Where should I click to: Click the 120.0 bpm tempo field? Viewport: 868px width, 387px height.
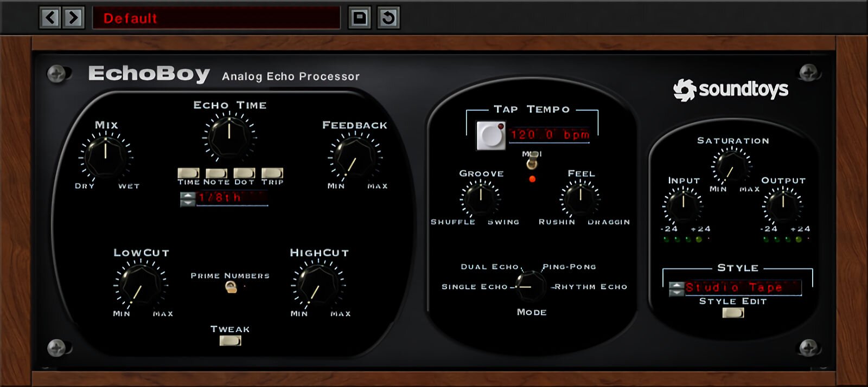(x=549, y=135)
